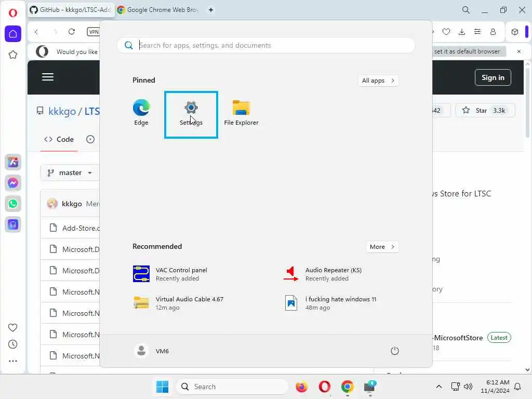Open kkkgo commit author link

[72, 204]
